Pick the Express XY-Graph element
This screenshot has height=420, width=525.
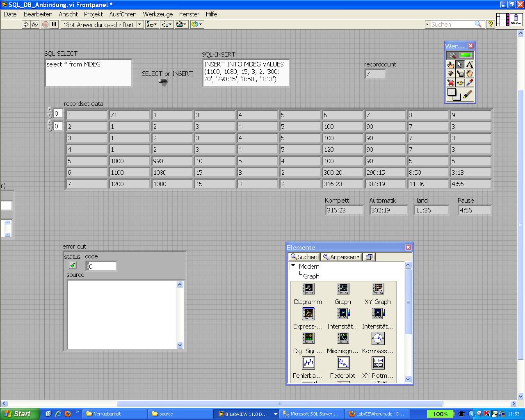point(308,318)
